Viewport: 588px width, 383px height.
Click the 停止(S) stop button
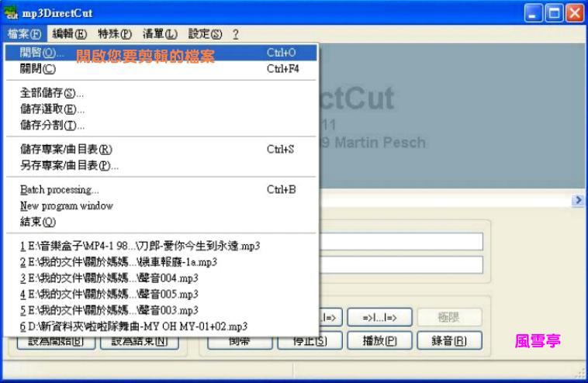311,341
